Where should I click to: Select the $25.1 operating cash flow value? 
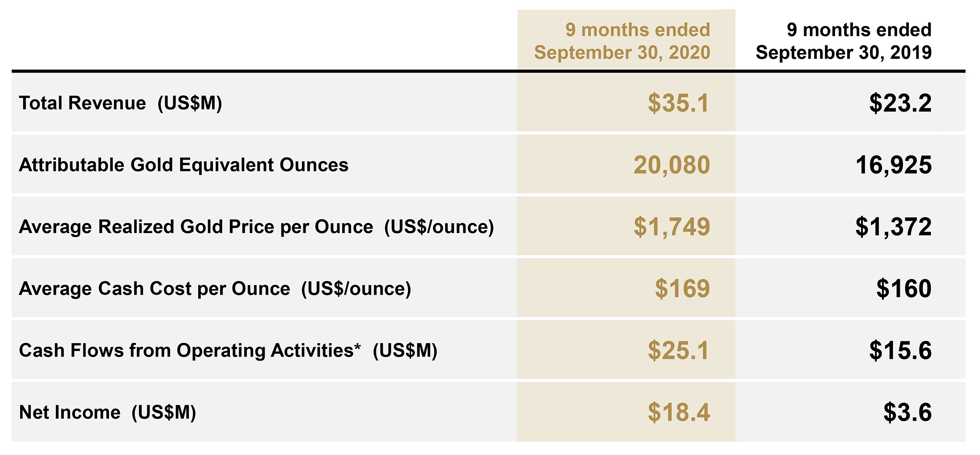click(x=678, y=350)
